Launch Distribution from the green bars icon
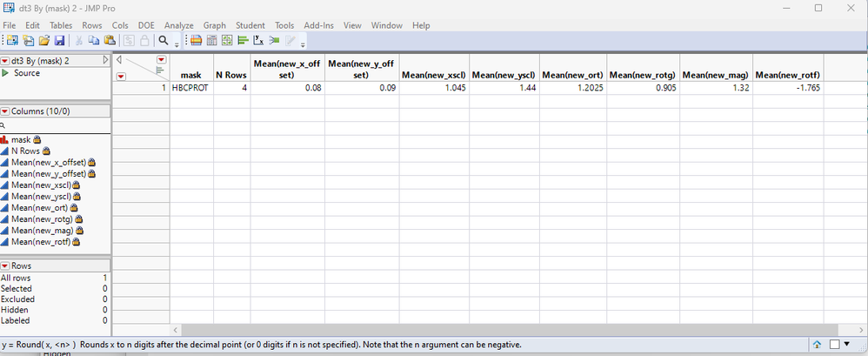Image resolution: width=868 pixels, height=356 pixels. pos(243,40)
